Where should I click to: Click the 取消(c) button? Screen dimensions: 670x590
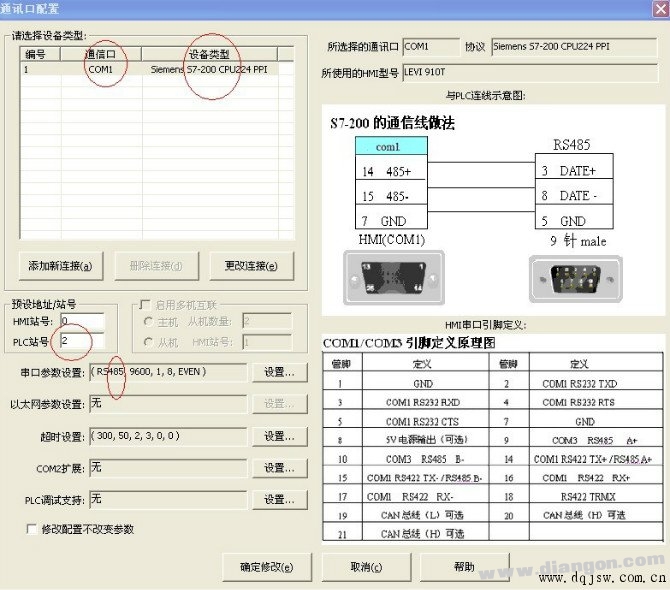pos(367,567)
